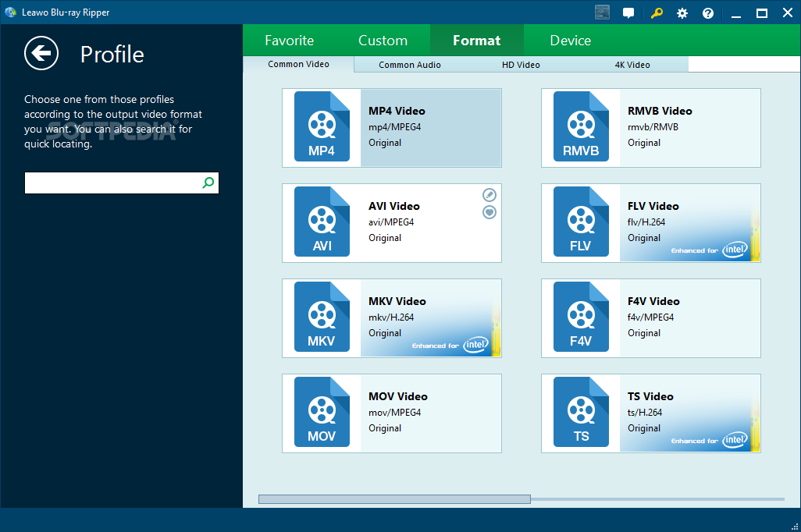
Task: Open help with the question mark icon
Action: coord(708,13)
